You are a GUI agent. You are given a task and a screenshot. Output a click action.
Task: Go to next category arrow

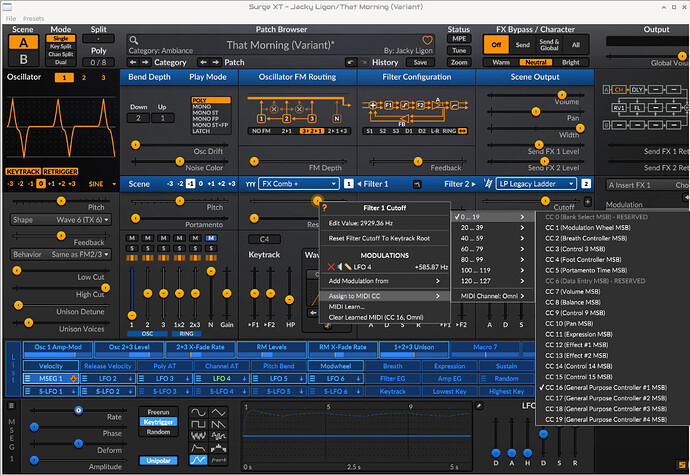coord(145,62)
